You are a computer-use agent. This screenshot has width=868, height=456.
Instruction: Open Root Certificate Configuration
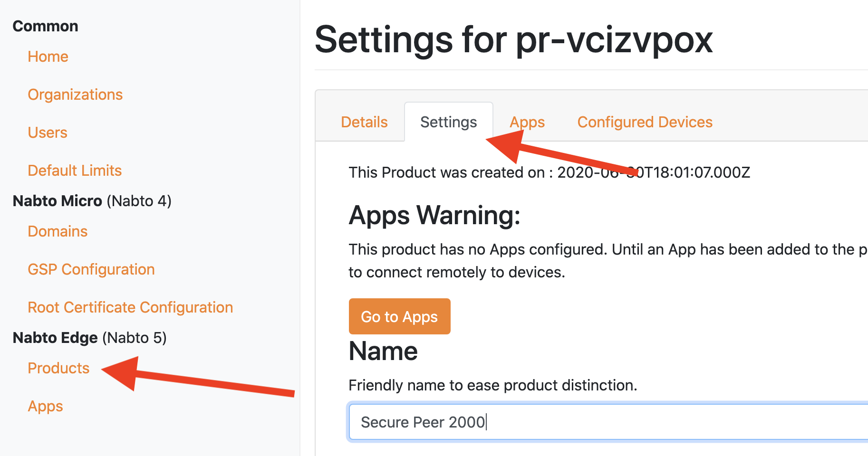coord(130,307)
